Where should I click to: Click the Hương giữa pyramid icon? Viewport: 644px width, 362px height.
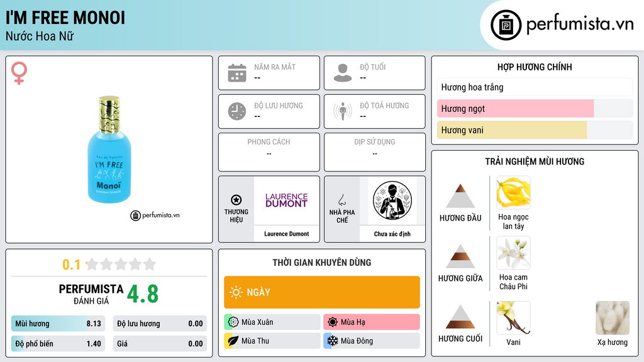click(x=460, y=256)
